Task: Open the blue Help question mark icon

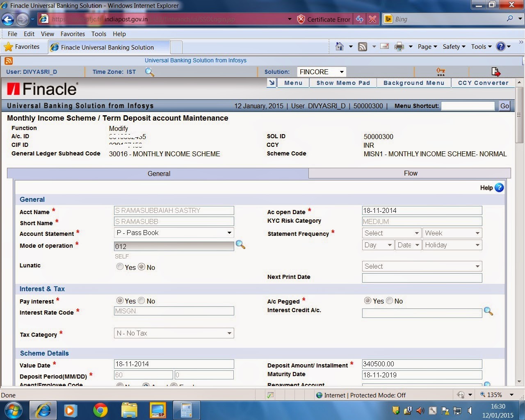Action: coord(499,187)
